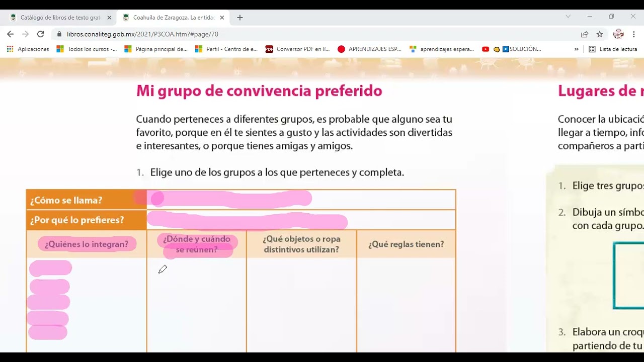Click the ¿Qué reglas tienen? column header

[406, 244]
